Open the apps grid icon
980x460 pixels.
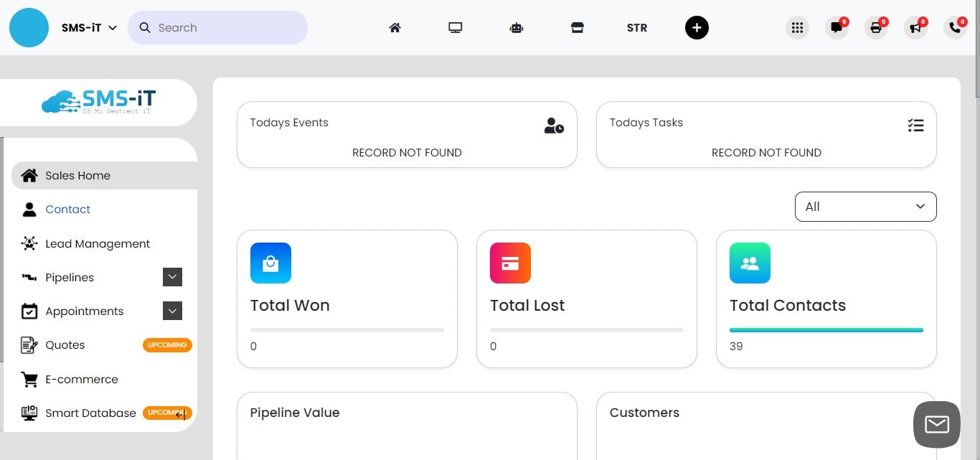(x=797, y=28)
